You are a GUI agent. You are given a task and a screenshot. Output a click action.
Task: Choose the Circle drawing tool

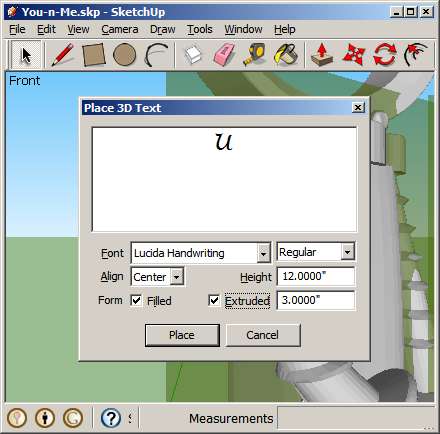124,55
